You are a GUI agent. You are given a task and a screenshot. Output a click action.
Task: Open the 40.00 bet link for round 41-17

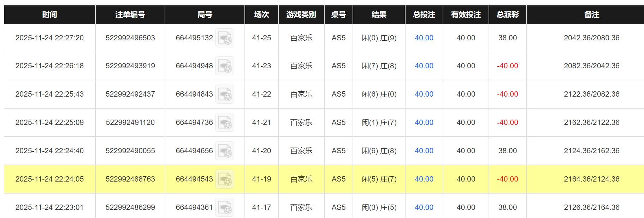[x=423, y=207]
